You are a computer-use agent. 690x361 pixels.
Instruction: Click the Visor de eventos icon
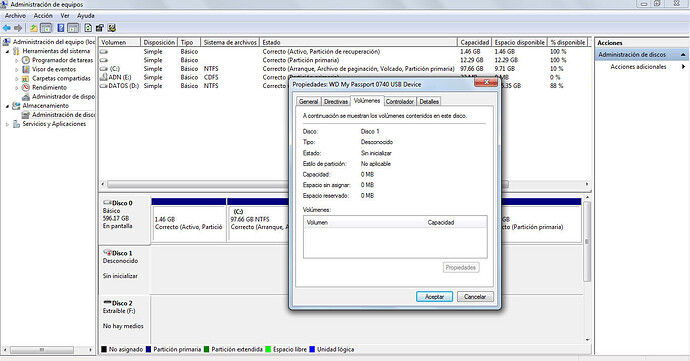click(x=26, y=69)
